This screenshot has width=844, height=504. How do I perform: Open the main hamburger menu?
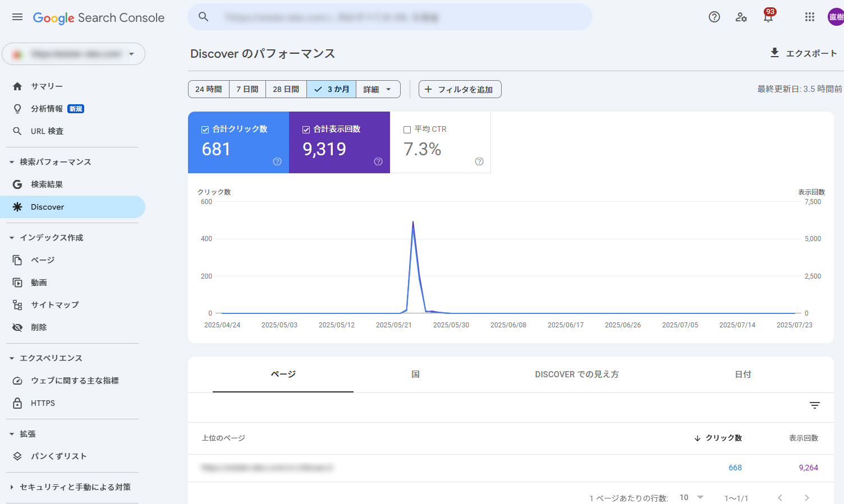tap(17, 17)
